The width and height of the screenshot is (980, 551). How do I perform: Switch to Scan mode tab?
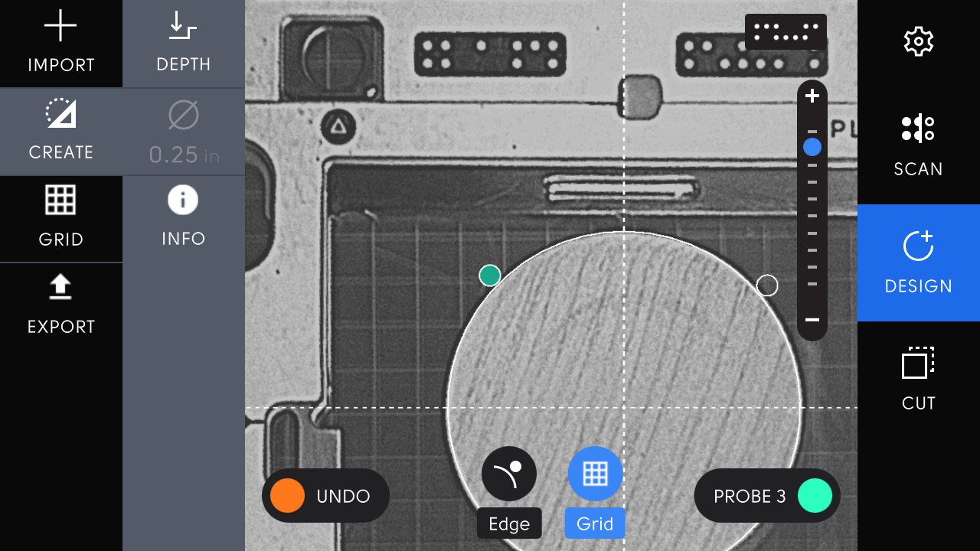tap(918, 145)
